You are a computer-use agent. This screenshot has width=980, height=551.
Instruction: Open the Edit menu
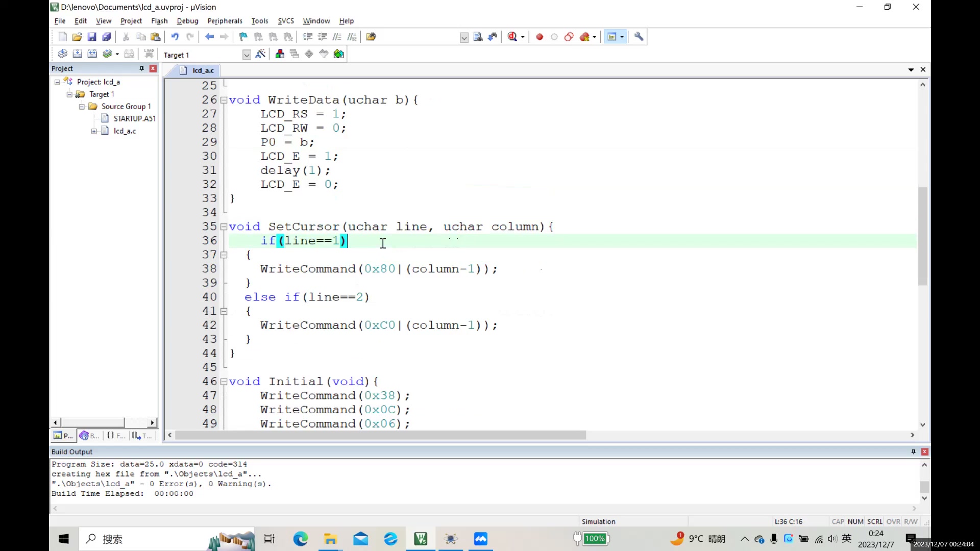[81, 21]
